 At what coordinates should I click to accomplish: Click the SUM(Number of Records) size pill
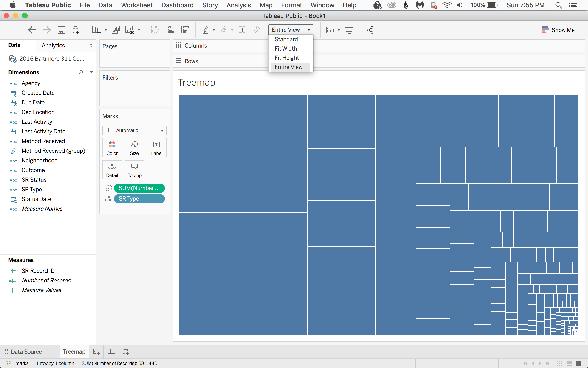coord(139,188)
